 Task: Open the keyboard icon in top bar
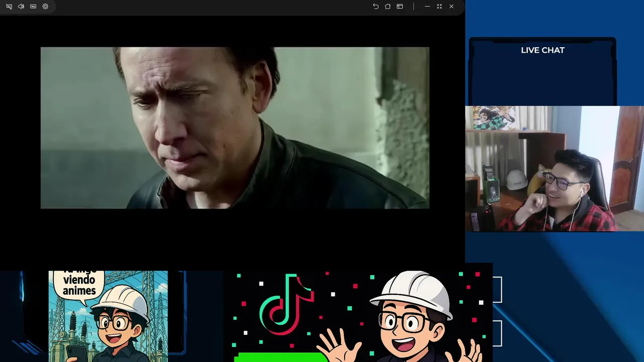[x=33, y=7]
